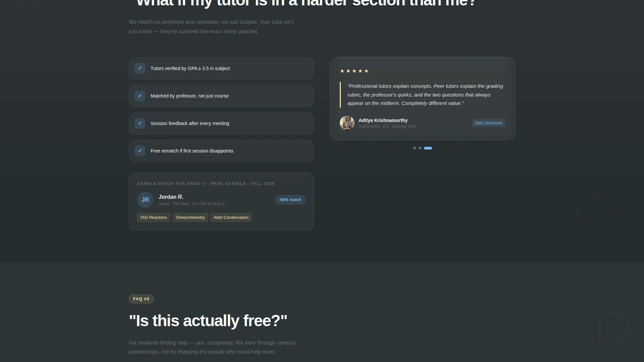Screen dimensions: 644x362
Task: Toggle checkmark for Session feedback after every meeting
Action: [x=140, y=123]
